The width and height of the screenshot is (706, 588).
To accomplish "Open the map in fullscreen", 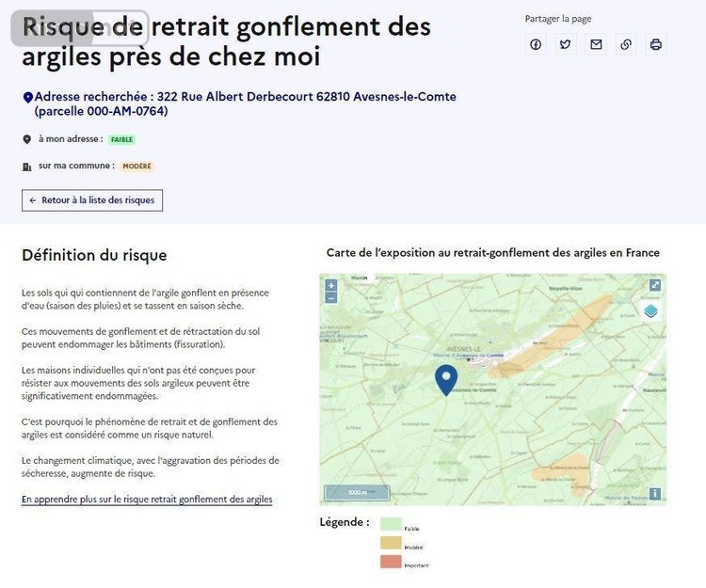I will 655,285.
